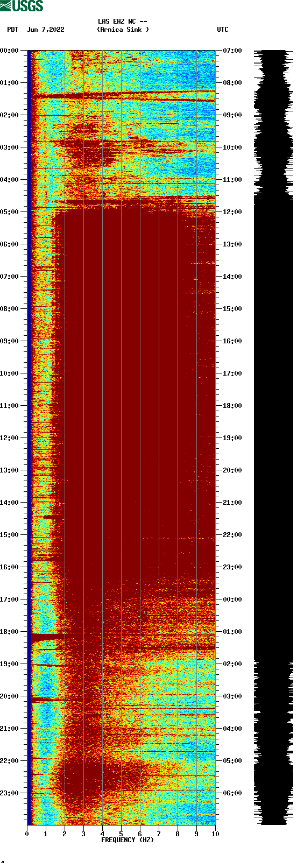Click the date 'Jun 7,2022'

(46, 30)
